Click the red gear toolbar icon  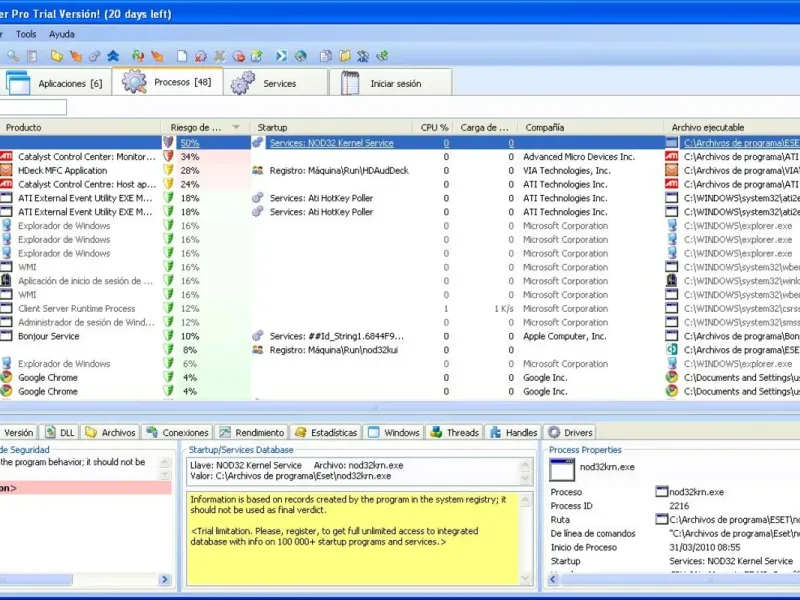[201, 56]
